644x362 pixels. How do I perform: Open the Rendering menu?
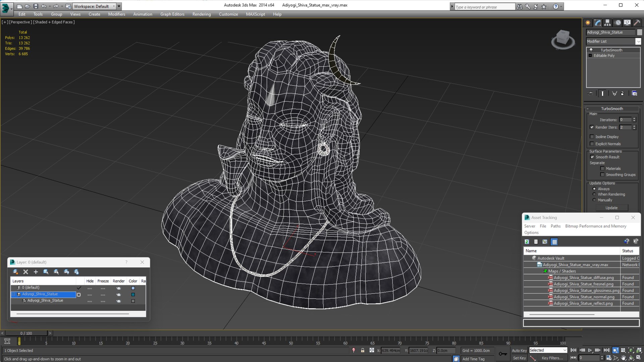(202, 14)
